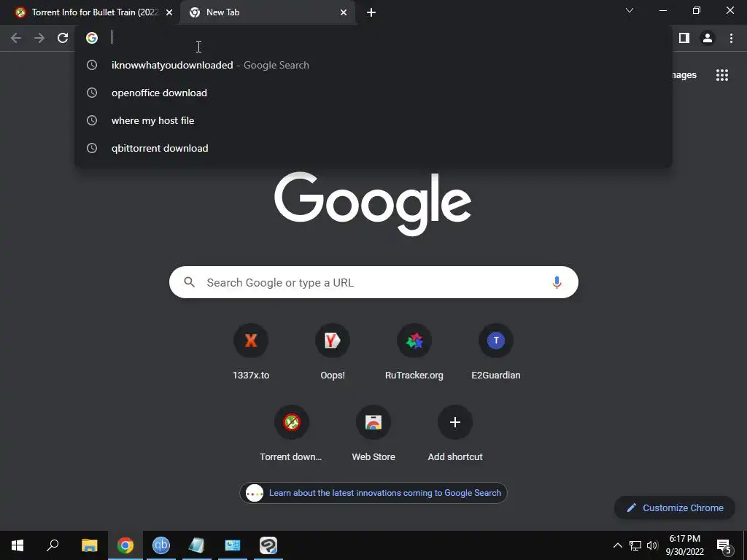Click Chrome icon on taskbar

(x=125, y=545)
